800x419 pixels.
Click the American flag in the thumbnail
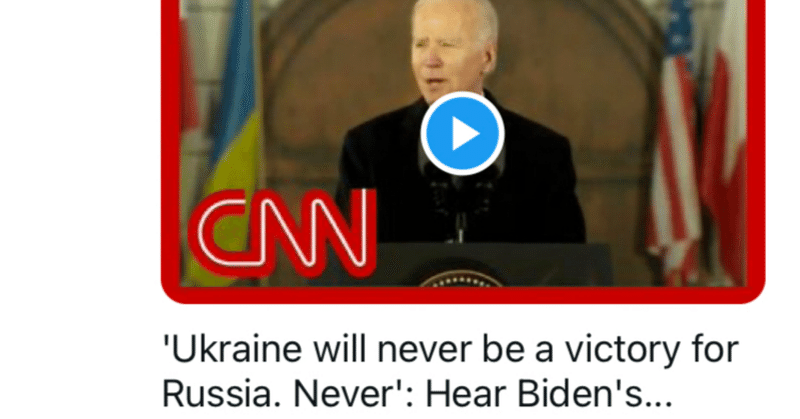673,143
